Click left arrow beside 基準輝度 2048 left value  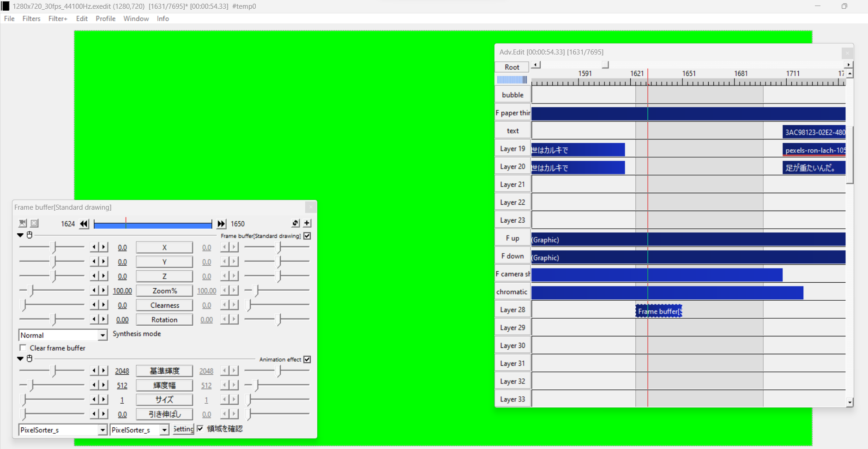click(94, 370)
